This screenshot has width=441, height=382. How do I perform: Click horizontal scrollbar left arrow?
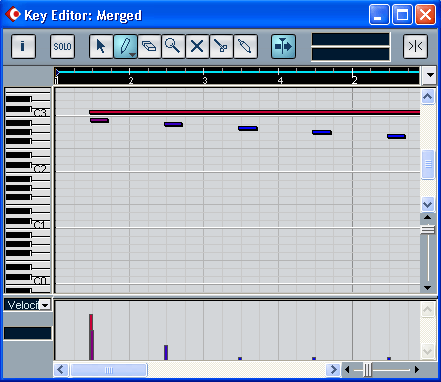coord(61,370)
